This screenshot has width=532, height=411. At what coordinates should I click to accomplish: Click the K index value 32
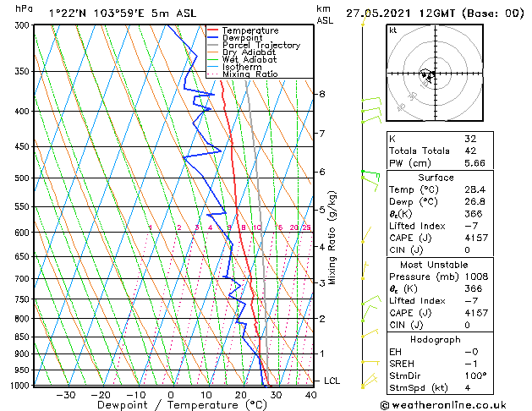[x=470, y=139]
